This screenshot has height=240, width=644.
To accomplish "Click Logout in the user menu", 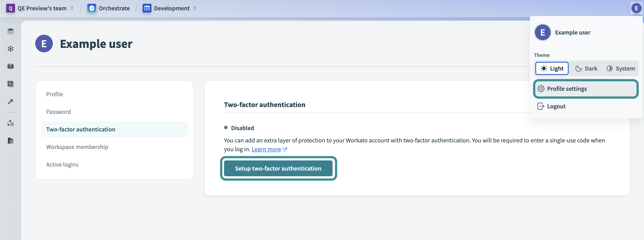I will [x=556, y=106].
